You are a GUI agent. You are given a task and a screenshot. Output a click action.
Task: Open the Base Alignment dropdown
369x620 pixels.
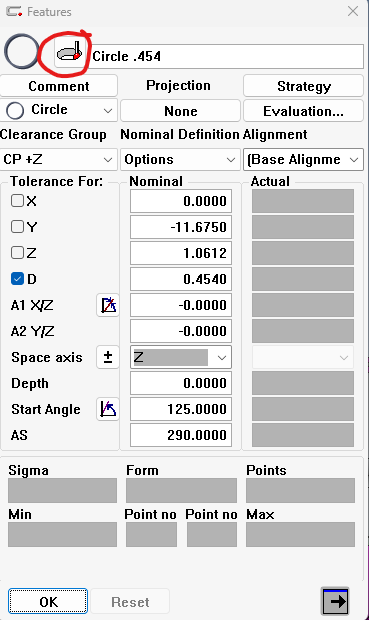[x=303, y=159]
